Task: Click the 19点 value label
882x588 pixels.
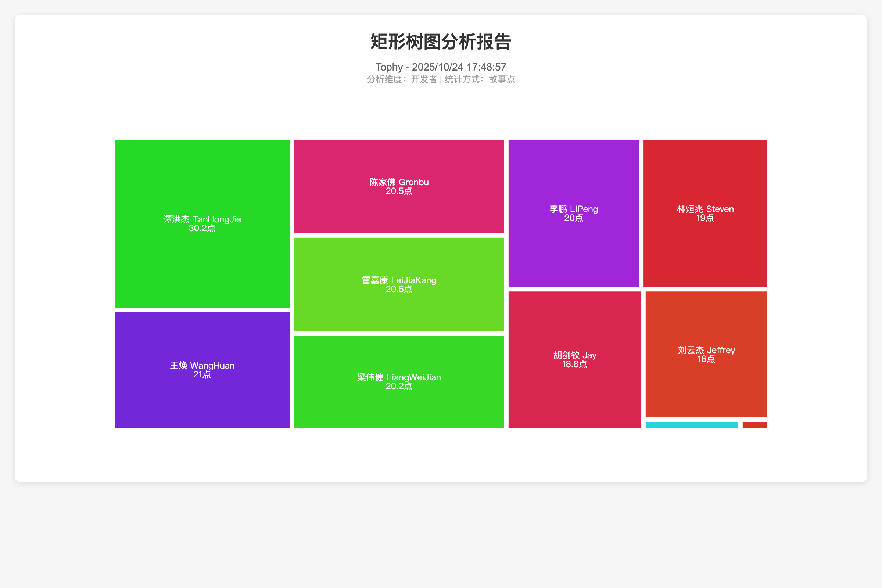Action: coord(705,218)
